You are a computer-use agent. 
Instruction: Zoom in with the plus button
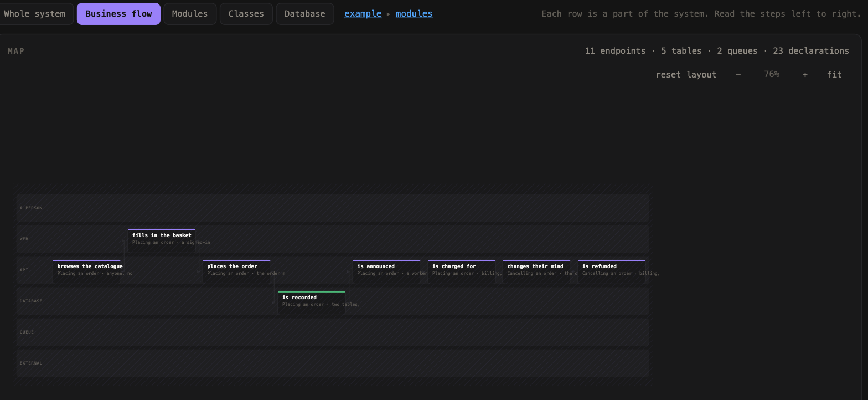[x=805, y=74]
